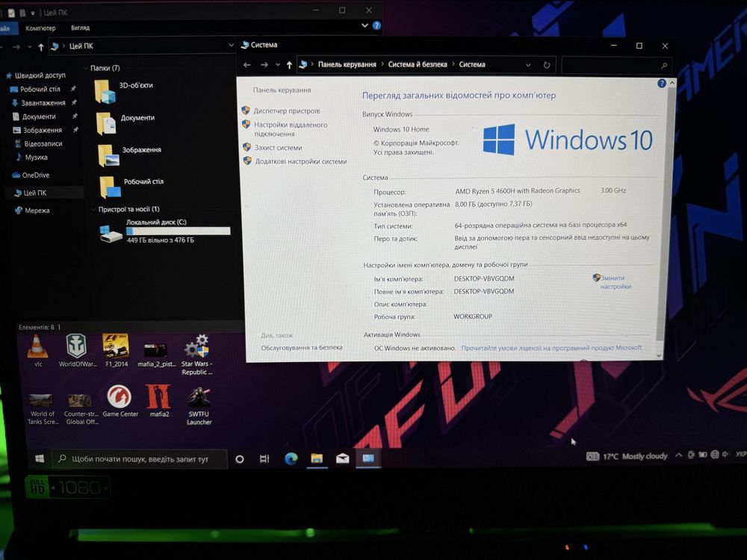Open the Зображення folder in Папки

pos(129,155)
